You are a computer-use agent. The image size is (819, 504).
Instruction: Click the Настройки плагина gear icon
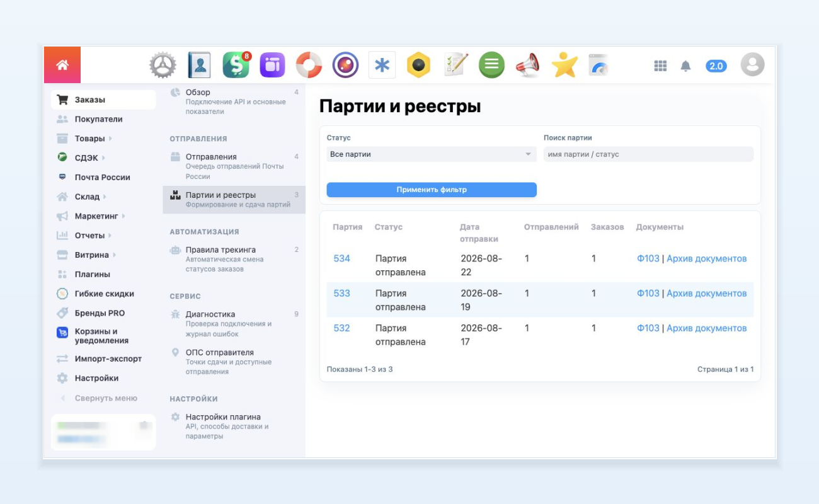coord(175,417)
